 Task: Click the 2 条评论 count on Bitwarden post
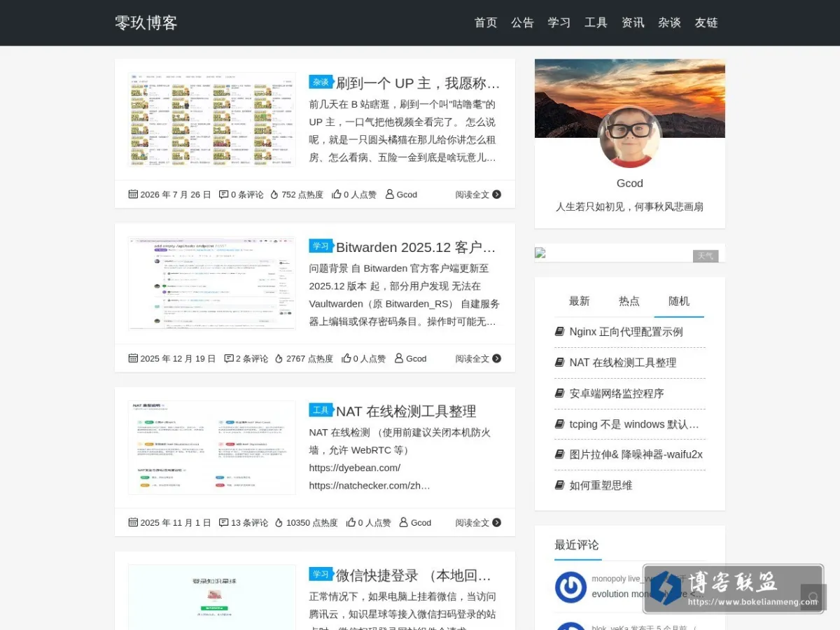252,358
